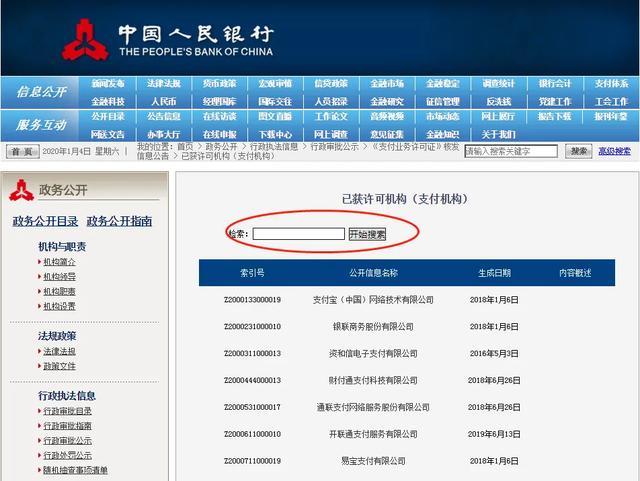The image size is (640, 481).
Task: Open 图文直播 navigation item
Action: coord(276,117)
